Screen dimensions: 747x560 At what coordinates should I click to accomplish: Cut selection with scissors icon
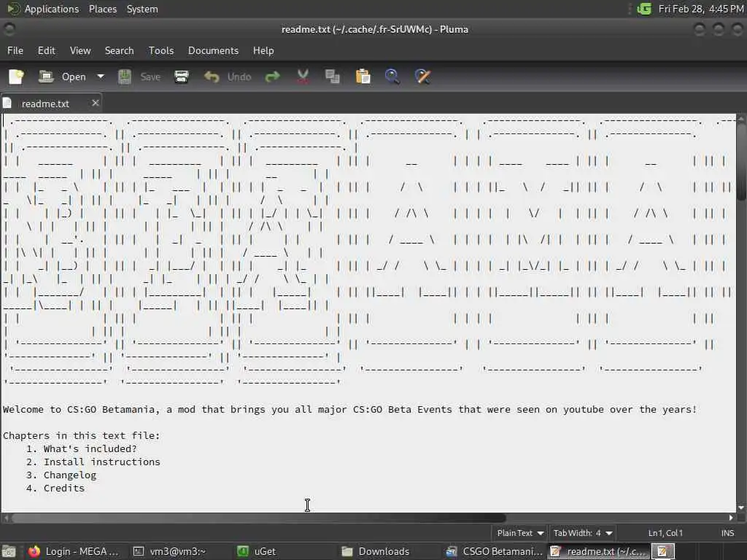[303, 77]
